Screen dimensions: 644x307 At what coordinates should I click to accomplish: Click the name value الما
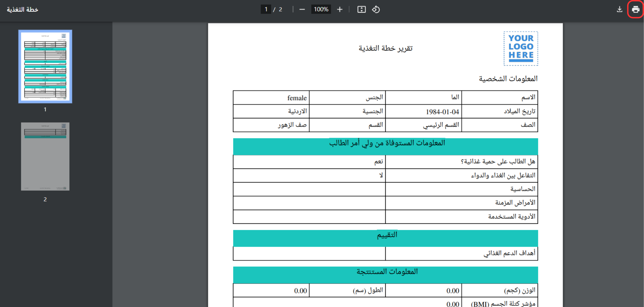click(455, 97)
